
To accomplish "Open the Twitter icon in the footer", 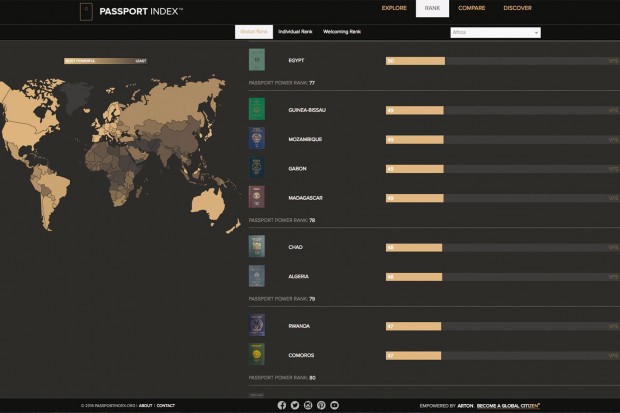I will point(295,405).
